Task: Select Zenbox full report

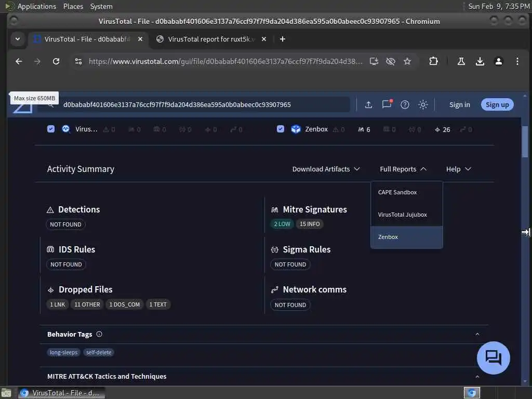Action: pos(407,237)
